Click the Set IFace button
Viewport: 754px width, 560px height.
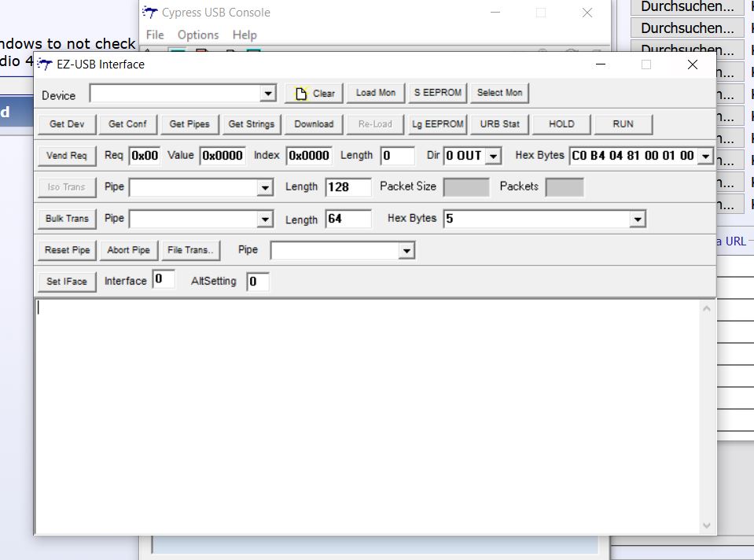67,282
